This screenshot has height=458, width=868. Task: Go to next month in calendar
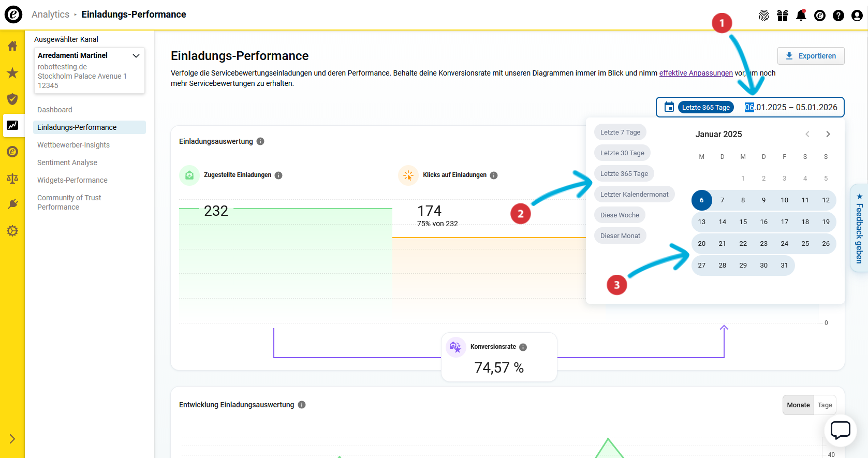click(828, 134)
